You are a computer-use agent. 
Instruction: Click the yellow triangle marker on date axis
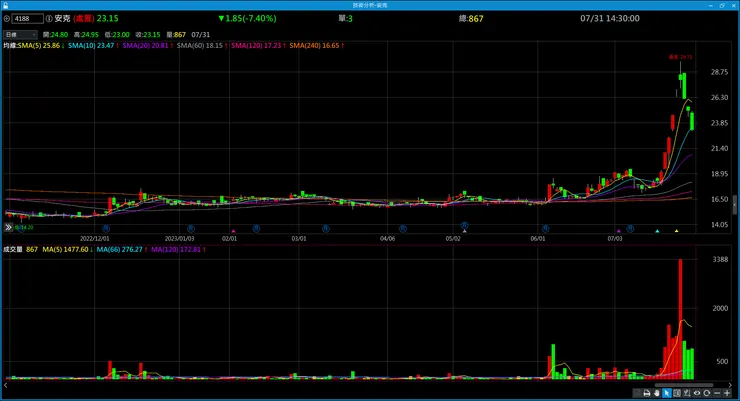(676, 231)
